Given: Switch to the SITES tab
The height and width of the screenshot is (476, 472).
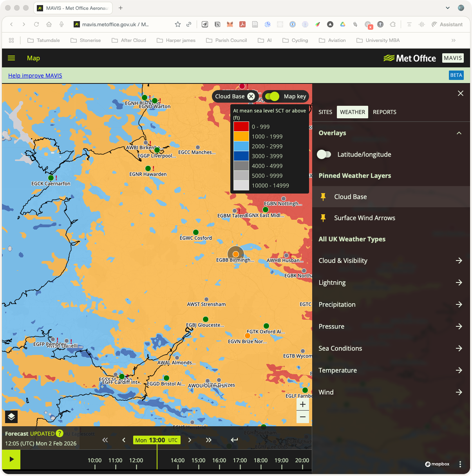Looking at the screenshot, I should (325, 112).
